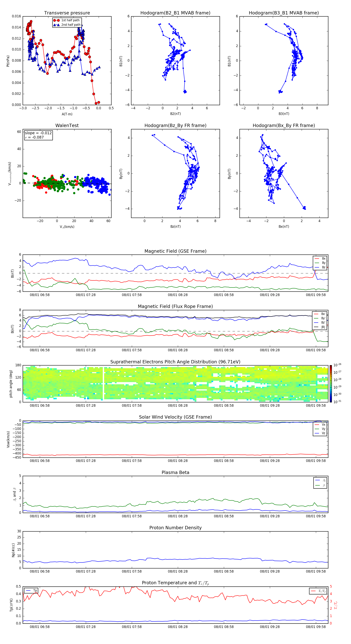Select the '2nd half path' legend entry
This screenshot has height=644, width=351.
click(67, 25)
